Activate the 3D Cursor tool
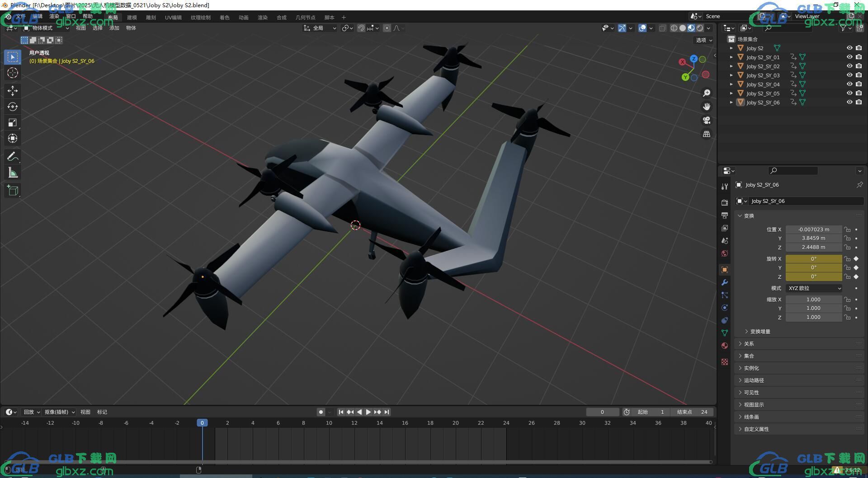Viewport: 868px width, 478px height. click(x=13, y=73)
